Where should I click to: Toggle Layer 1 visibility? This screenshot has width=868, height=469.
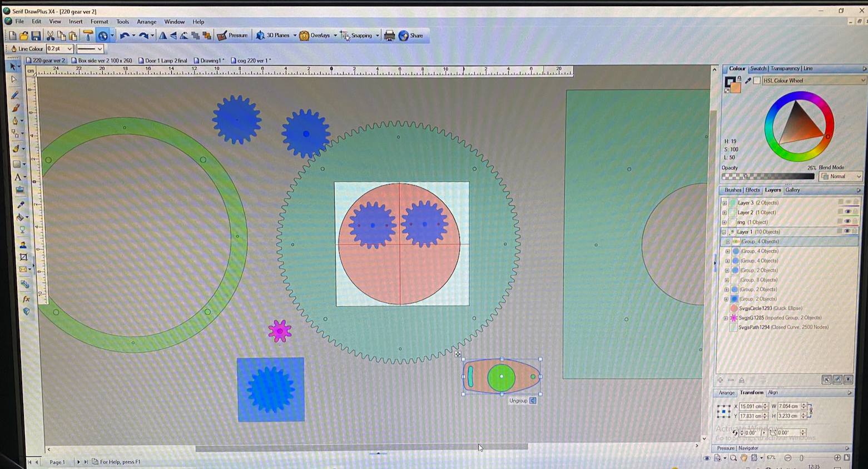click(847, 231)
